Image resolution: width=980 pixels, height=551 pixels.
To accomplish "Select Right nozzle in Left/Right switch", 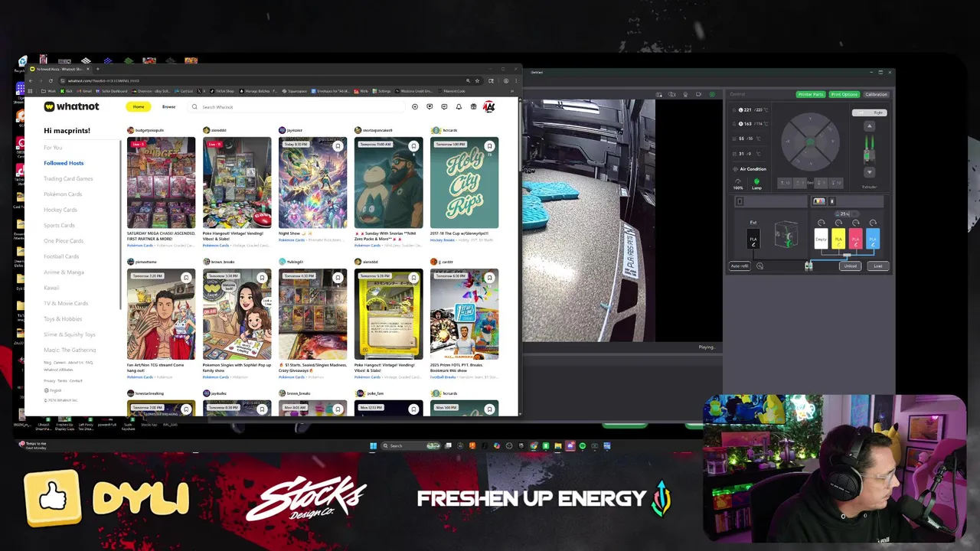I will tap(877, 112).
